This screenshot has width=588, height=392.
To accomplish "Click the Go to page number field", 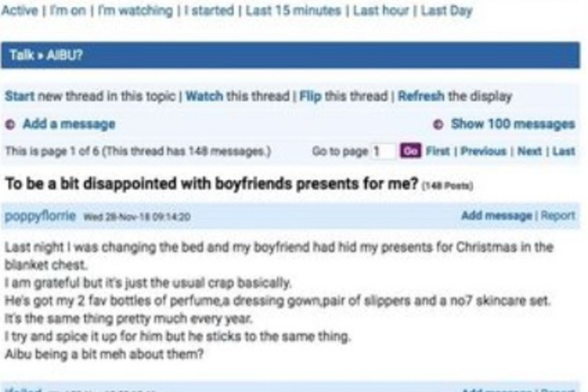I will 383,151.
